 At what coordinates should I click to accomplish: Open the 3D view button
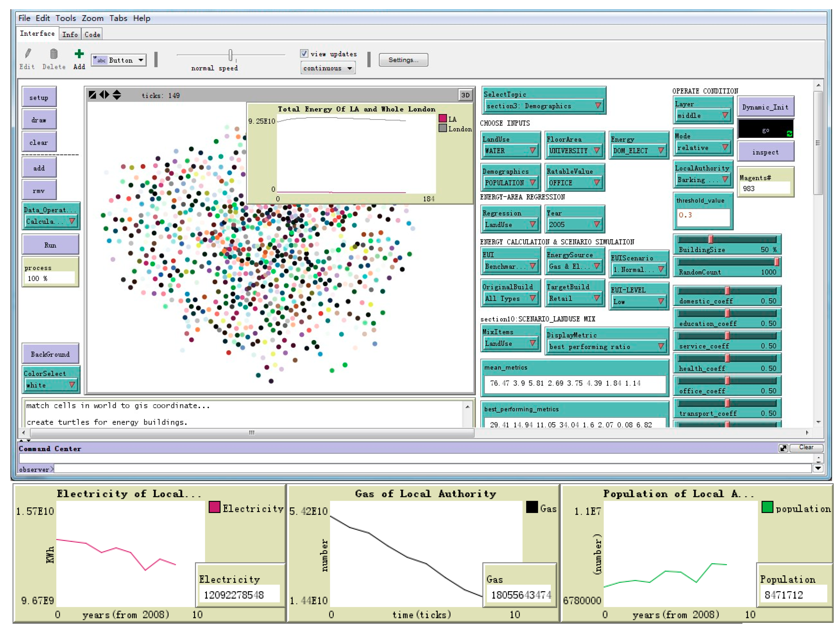coord(465,95)
